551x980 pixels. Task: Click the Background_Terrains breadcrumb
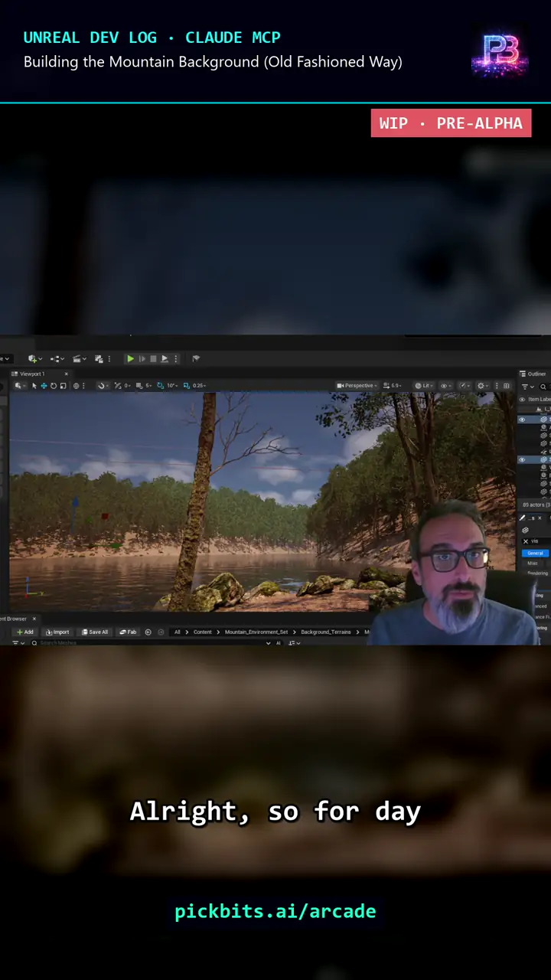pos(326,632)
